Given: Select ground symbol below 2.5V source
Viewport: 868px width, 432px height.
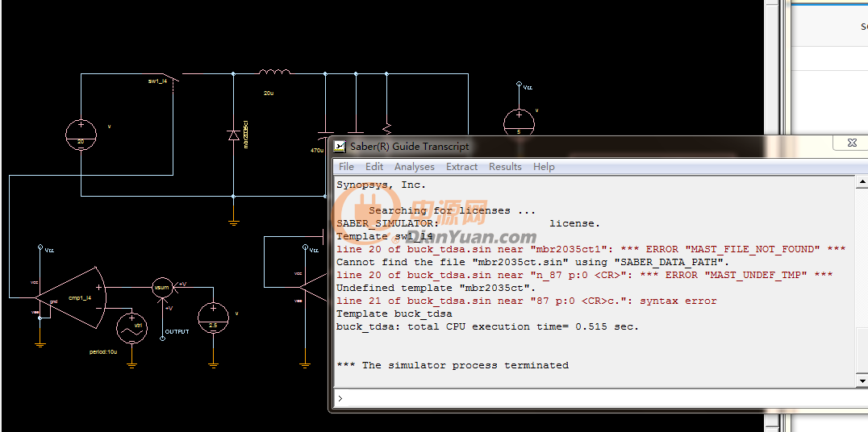Looking at the screenshot, I should point(213,364).
